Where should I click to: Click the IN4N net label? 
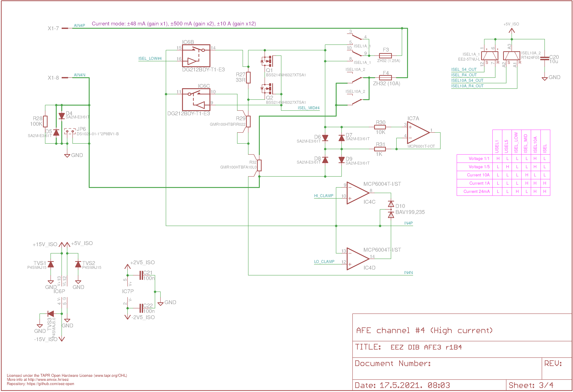[408, 273]
